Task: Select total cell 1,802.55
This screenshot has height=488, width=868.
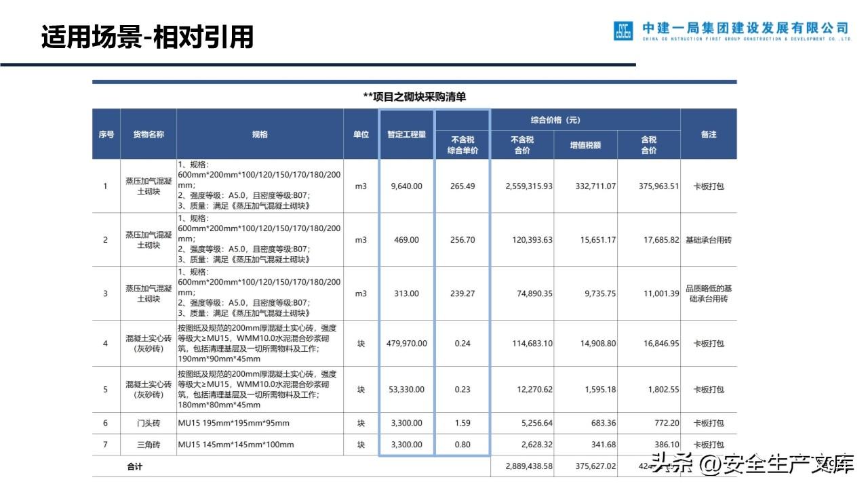Action: point(663,389)
